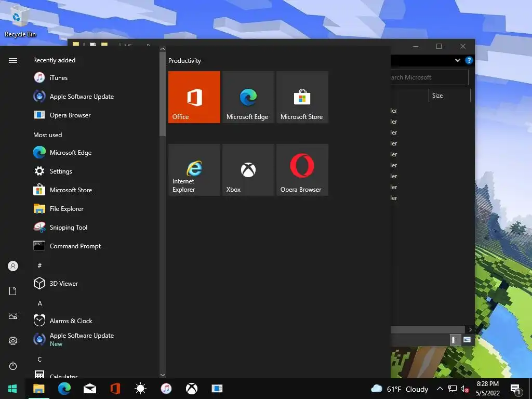Viewport: 532px width, 399px height.
Task: Click the Start button on taskbar
Action: tap(12, 389)
